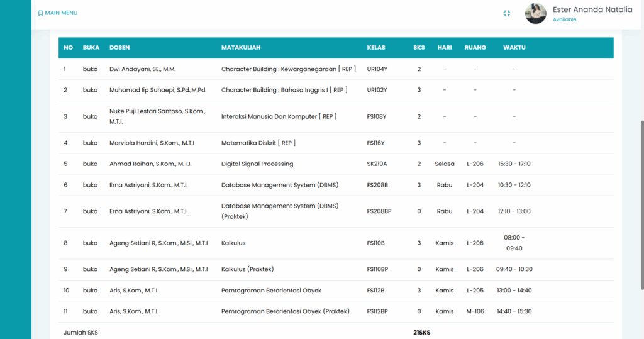Select Matematika Diskrit course
This screenshot has height=339, width=644.
point(258,143)
